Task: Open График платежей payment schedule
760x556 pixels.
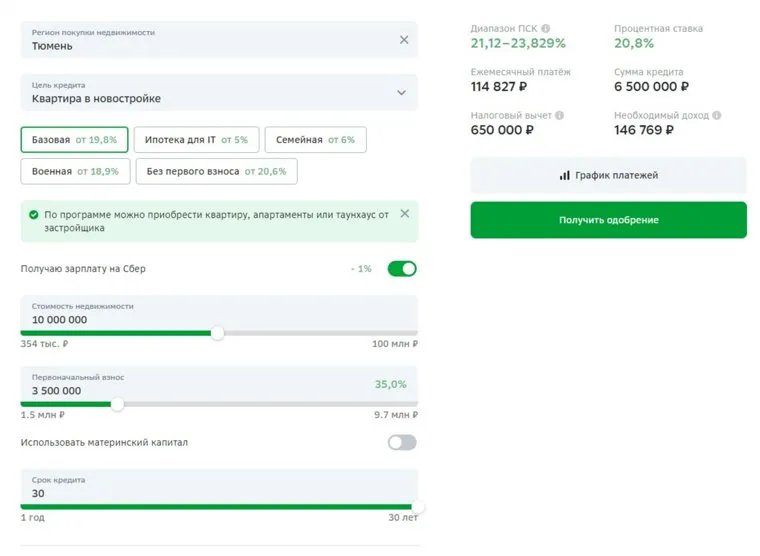Action: point(608,176)
